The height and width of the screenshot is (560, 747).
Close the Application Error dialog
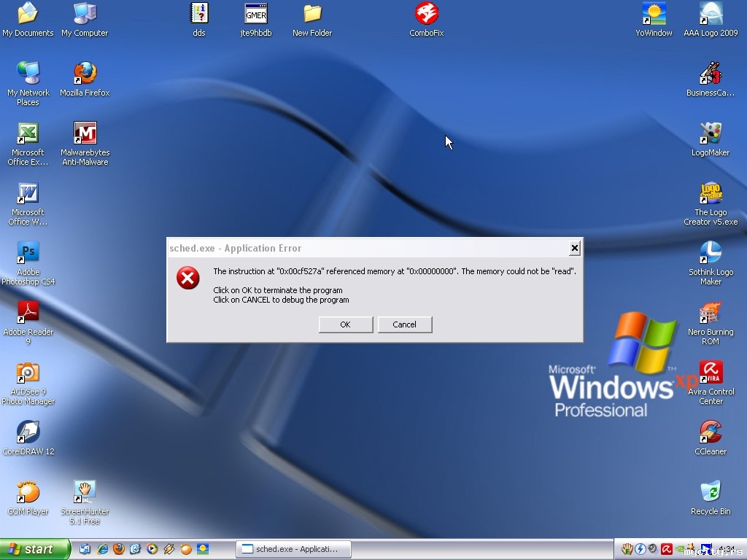[575, 248]
